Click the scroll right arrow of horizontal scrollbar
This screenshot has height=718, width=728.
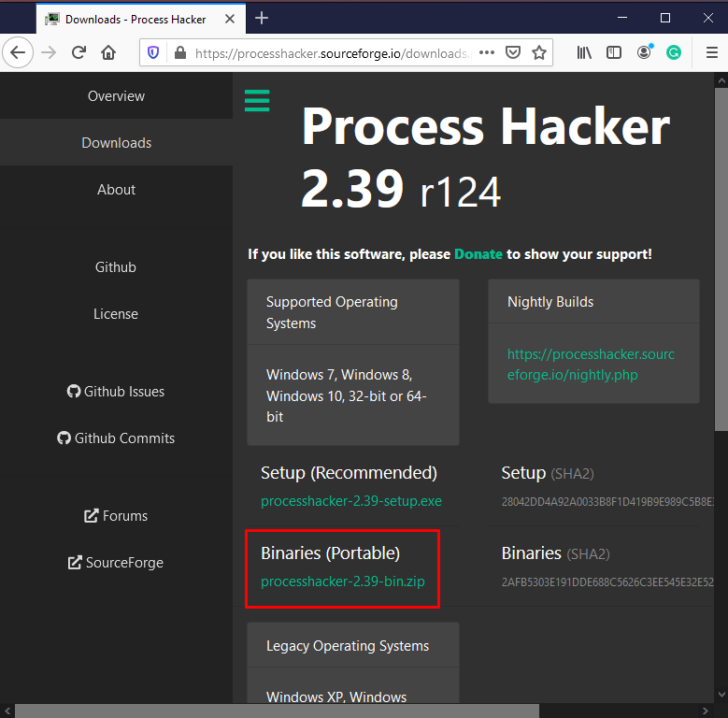[x=706, y=711]
